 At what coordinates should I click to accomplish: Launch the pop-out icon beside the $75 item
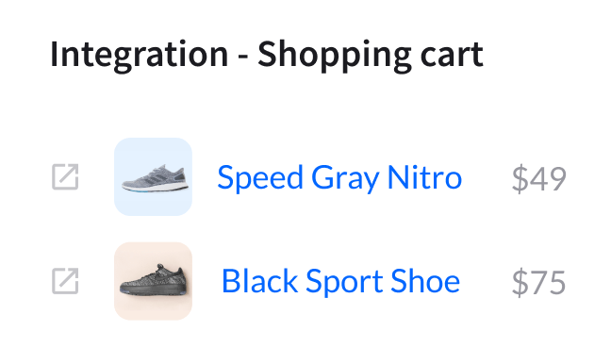click(x=65, y=281)
